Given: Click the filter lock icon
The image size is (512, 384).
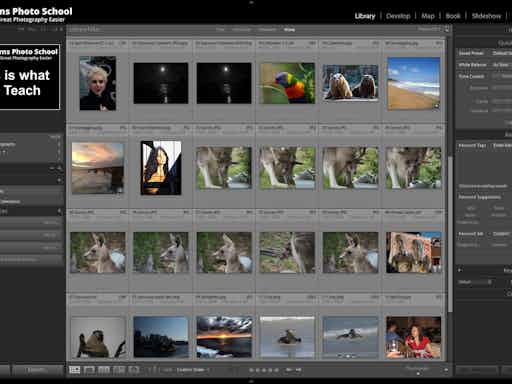Looking at the screenshot, I should pos(447,29).
